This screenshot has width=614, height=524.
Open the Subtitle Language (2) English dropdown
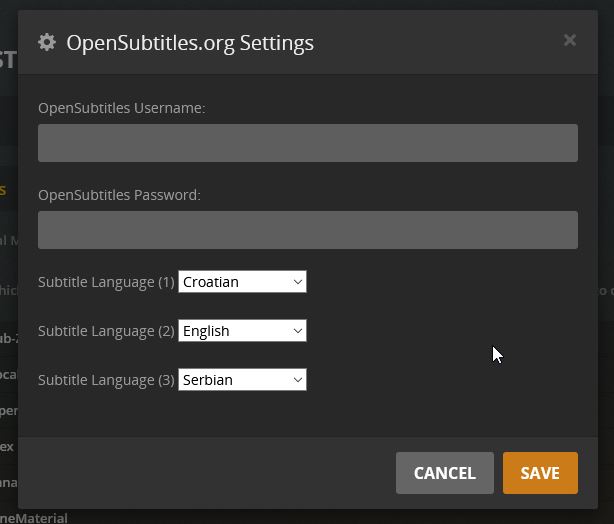tap(242, 331)
